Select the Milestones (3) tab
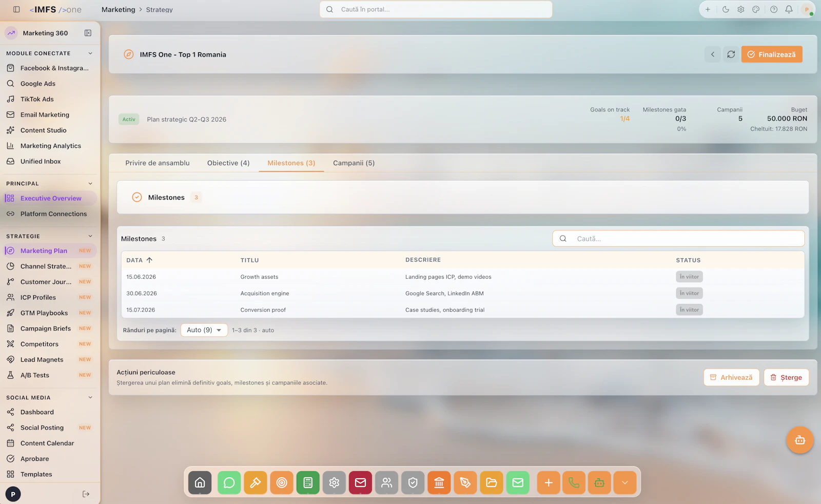This screenshot has width=821, height=504. pyautogui.click(x=291, y=163)
